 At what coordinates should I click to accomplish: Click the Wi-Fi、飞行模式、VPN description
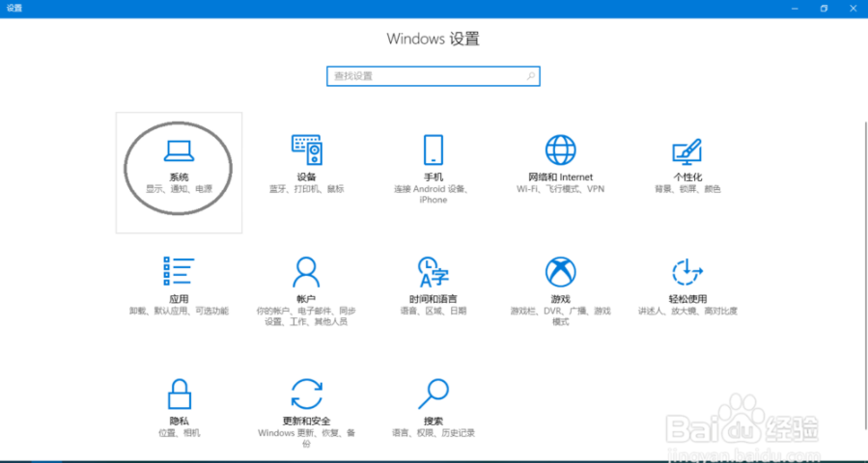pyautogui.click(x=560, y=189)
